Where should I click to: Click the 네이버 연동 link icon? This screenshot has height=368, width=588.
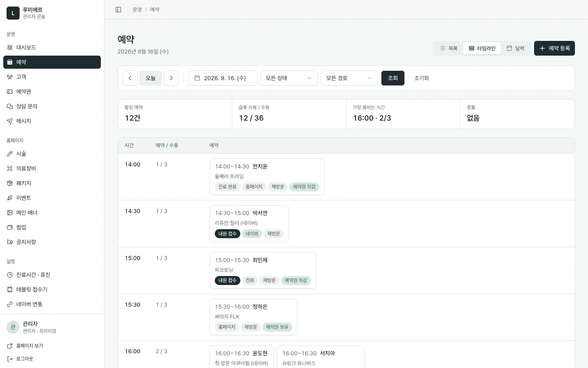pyautogui.click(x=10, y=304)
